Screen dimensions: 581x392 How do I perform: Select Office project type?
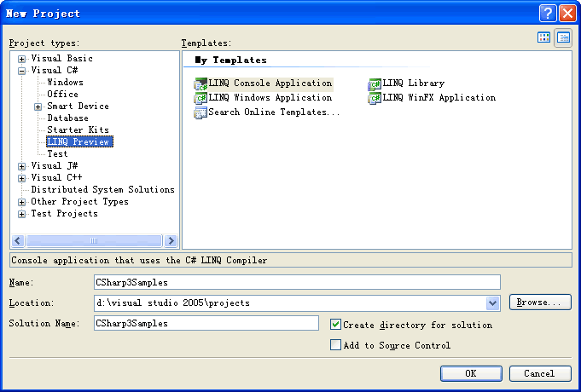62,94
